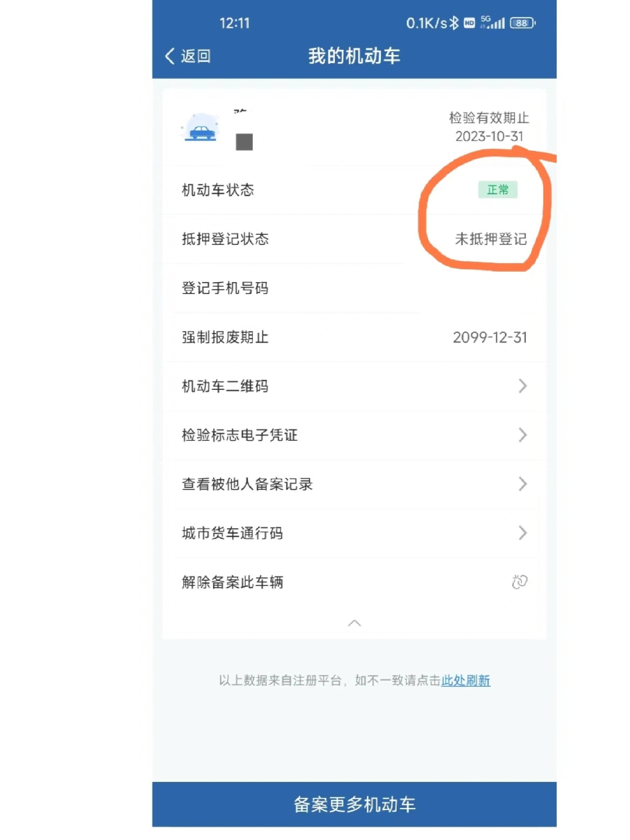This screenshot has height=840, width=630.
Task: Open the 检验标志电子凭证 entry
Action: [354, 435]
